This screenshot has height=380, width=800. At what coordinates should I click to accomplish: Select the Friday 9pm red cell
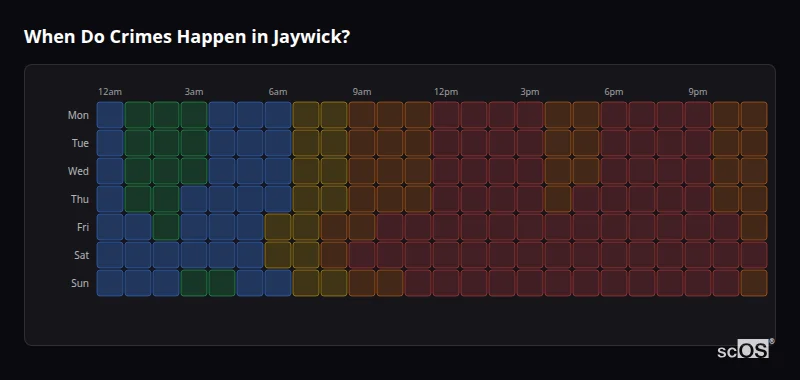(697, 227)
